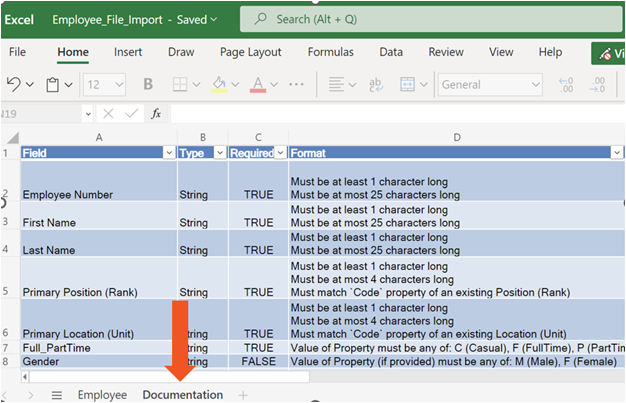
Task: Click the Name Box cell reference
Action: (40, 114)
